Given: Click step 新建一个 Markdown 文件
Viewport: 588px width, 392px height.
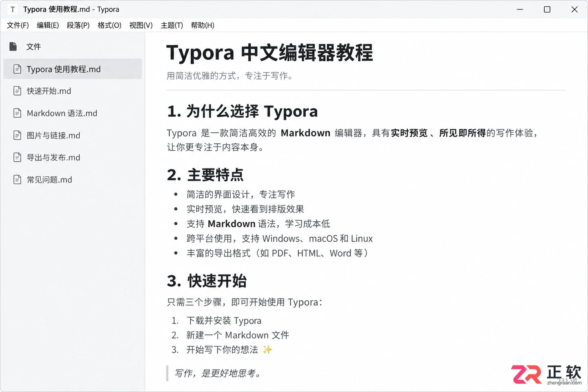Looking at the screenshot, I should tap(238, 335).
